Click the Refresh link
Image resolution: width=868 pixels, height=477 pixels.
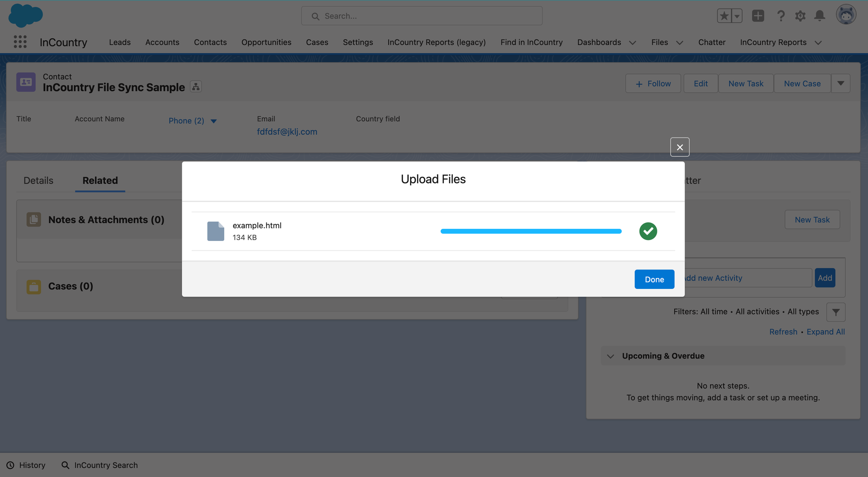[783, 332]
